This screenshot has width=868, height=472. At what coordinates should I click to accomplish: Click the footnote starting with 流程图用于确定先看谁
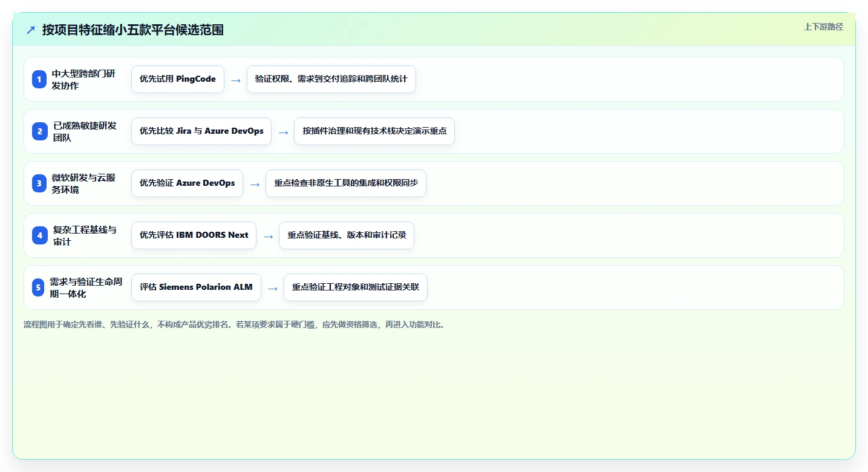[x=235, y=325]
